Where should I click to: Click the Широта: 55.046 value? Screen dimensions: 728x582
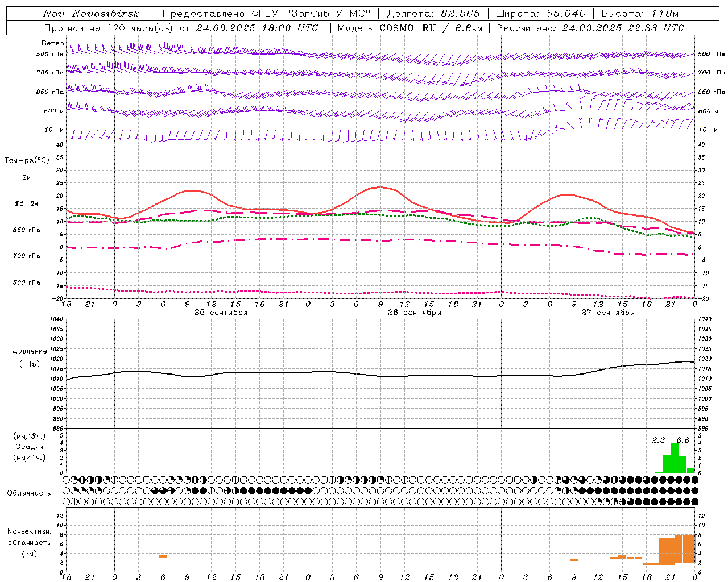pos(540,14)
